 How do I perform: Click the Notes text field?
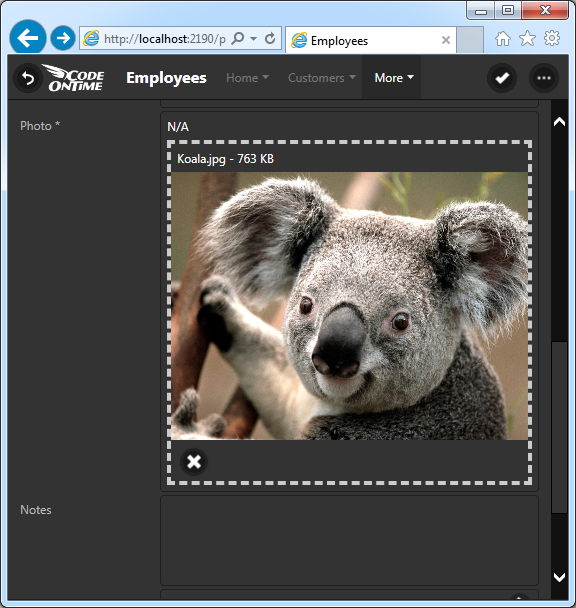(349, 540)
